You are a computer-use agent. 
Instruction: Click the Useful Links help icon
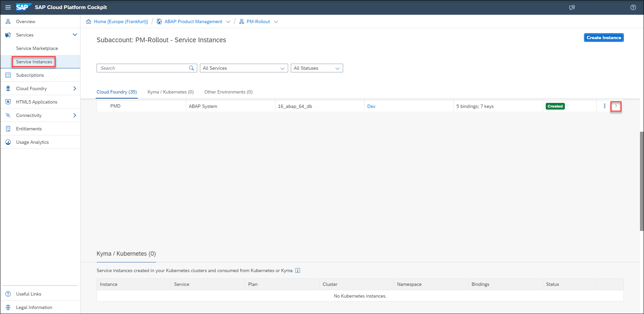(x=8, y=294)
